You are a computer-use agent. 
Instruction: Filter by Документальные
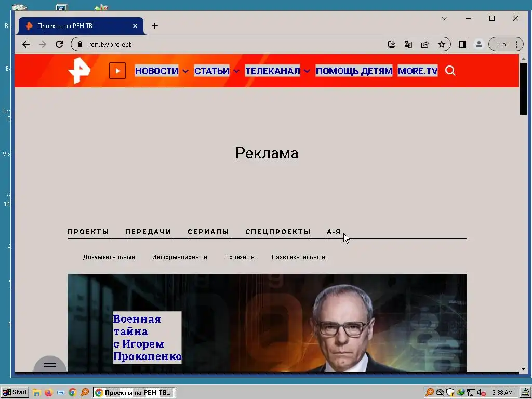tap(109, 257)
